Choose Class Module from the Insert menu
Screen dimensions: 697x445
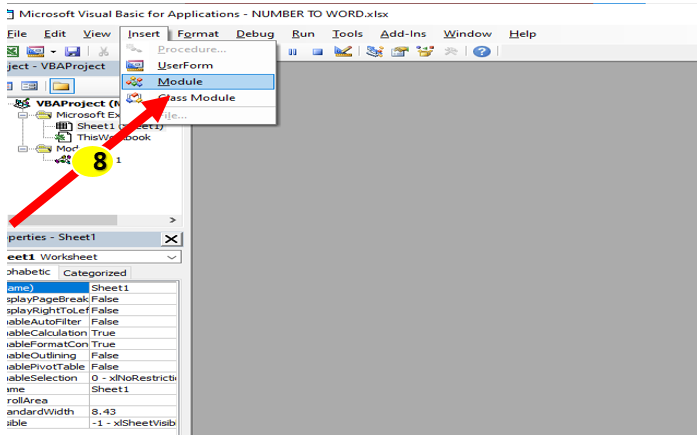tap(198, 98)
